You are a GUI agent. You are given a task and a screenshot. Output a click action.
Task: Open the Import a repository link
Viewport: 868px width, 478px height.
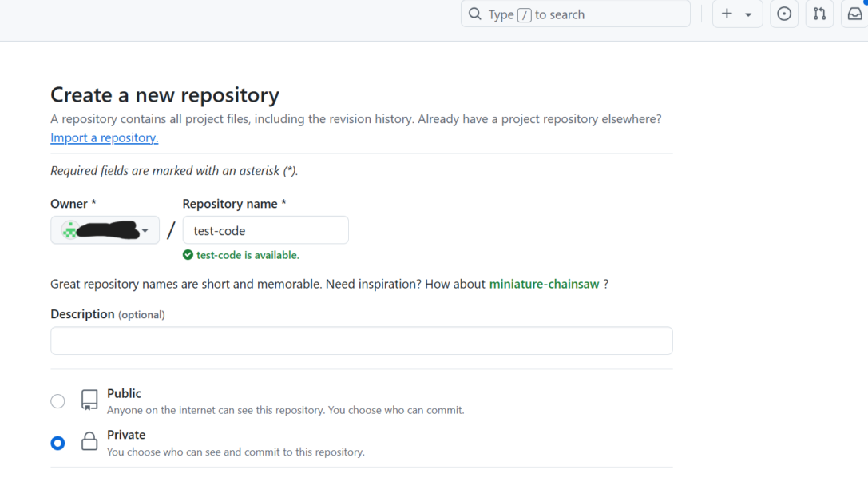(x=104, y=137)
